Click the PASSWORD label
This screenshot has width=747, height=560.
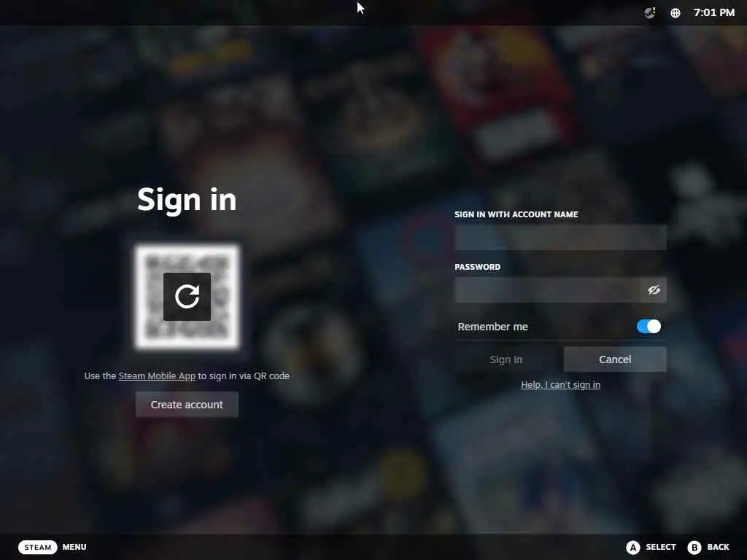pos(477,267)
